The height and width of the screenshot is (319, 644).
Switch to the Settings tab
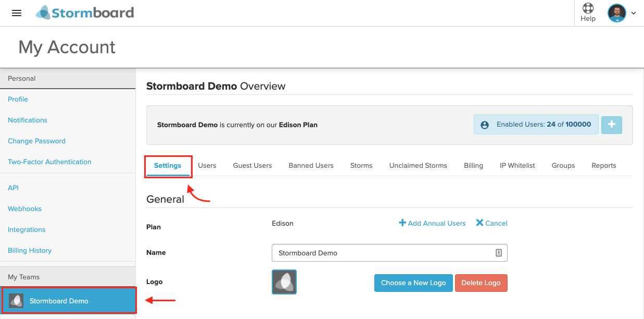(168, 166)
